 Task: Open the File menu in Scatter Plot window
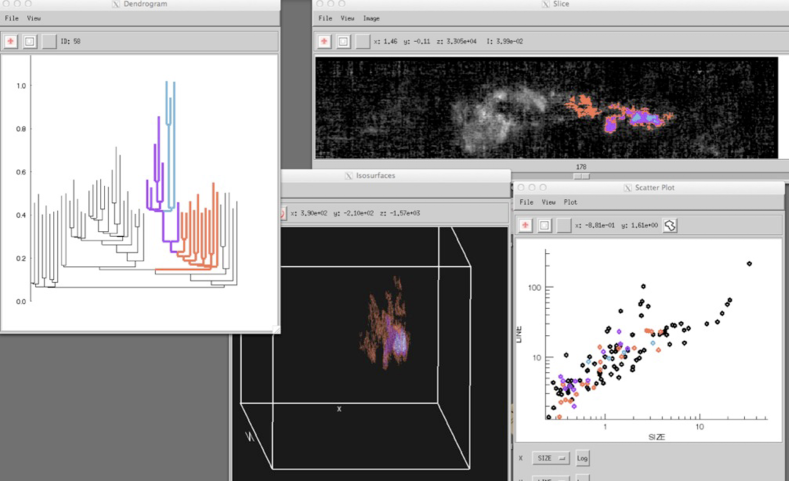pos(524,201)
